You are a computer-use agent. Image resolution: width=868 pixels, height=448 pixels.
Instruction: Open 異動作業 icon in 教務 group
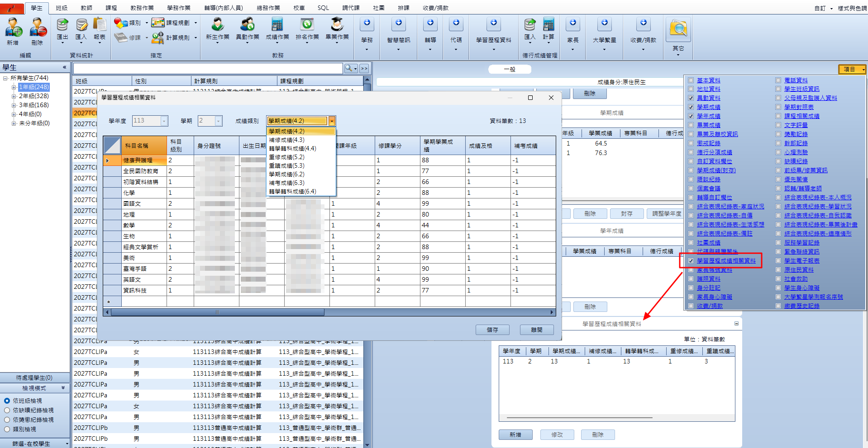(248, 25)
